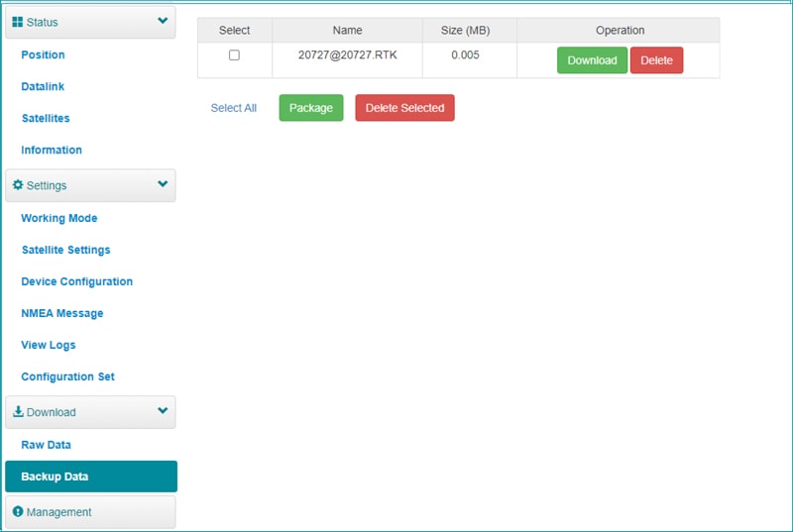793x532 pixels.
Task: Tick the checkbox for 20727@20727.RTK
Action: 234,55
